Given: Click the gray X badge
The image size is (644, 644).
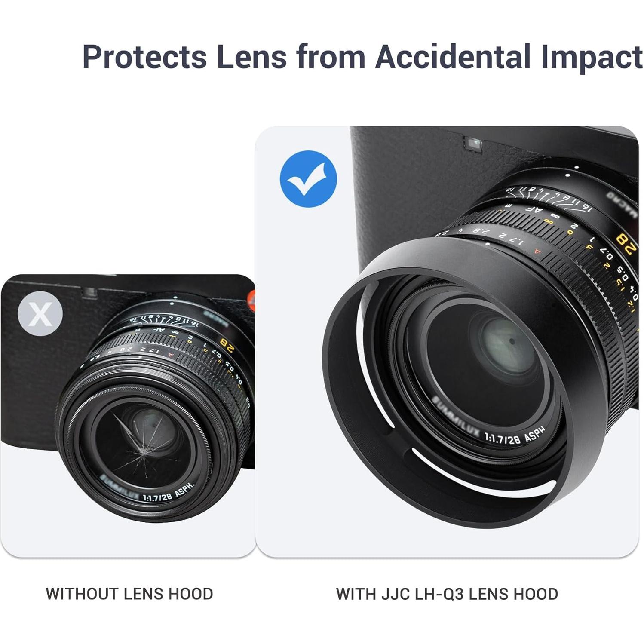Looking at the screenshot, I should [40, 314].
